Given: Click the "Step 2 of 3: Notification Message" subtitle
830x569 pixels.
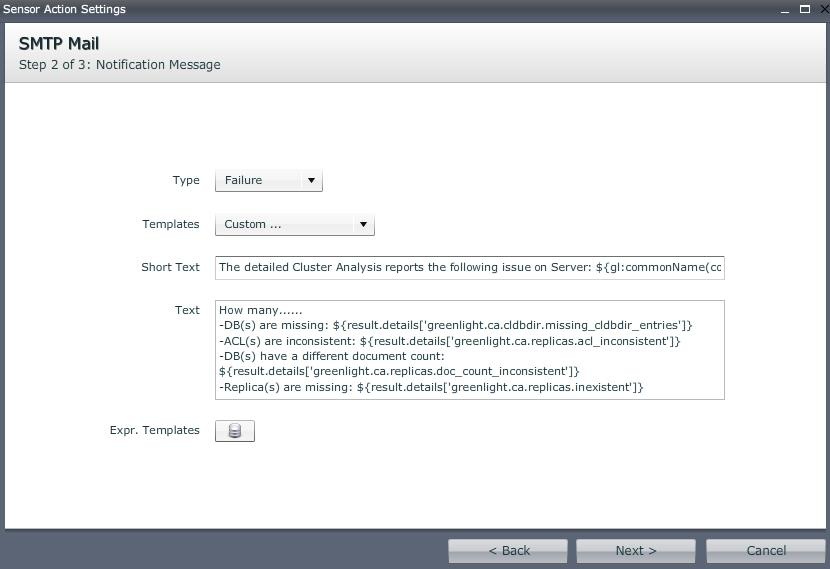Looking at the screenshot, I should 120,65.
